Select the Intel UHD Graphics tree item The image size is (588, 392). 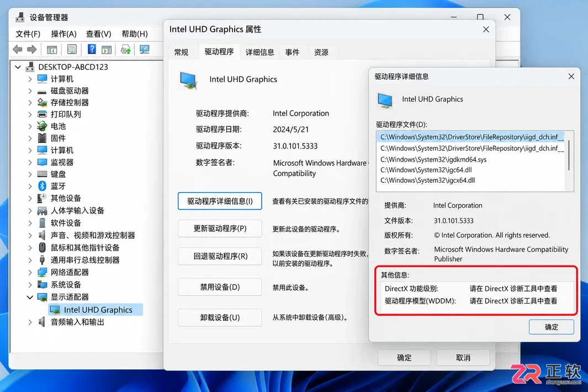tap(96, 310)
